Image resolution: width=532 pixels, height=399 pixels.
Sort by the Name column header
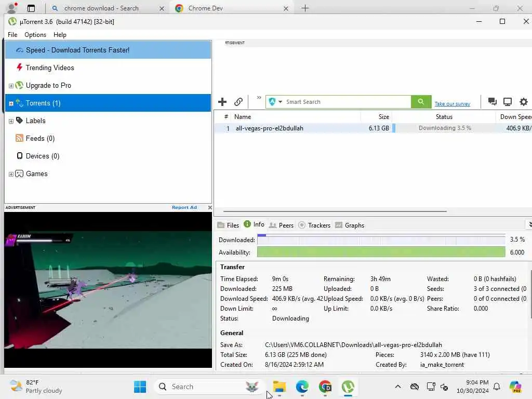click(297, 117)
